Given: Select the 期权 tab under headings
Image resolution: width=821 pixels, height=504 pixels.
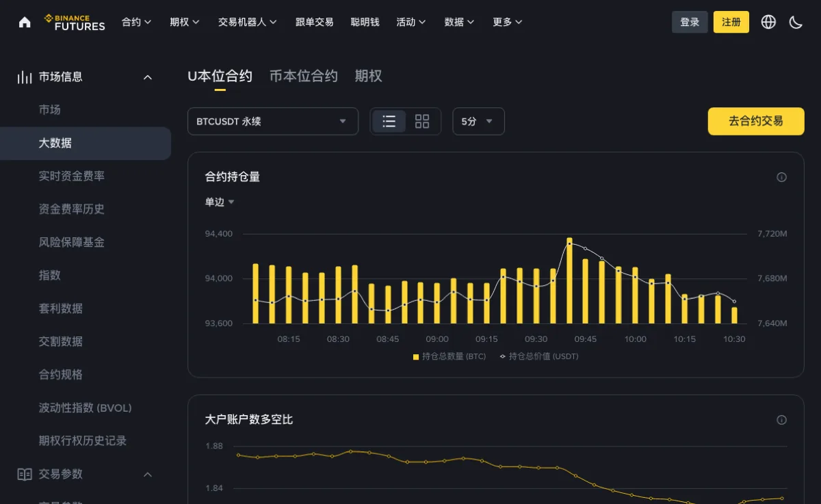Looking at the screenshot, I should (x=368, y=76).
